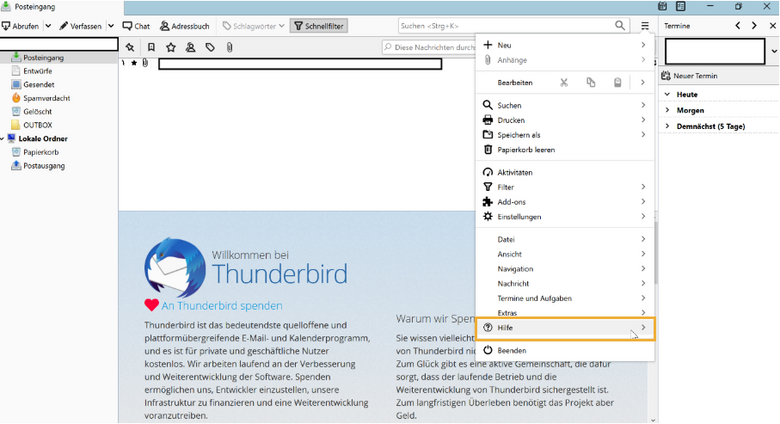Viewport: 780px width, 424px height.
Task: Click the red heart donate icon
Action: tap(152, 305)
